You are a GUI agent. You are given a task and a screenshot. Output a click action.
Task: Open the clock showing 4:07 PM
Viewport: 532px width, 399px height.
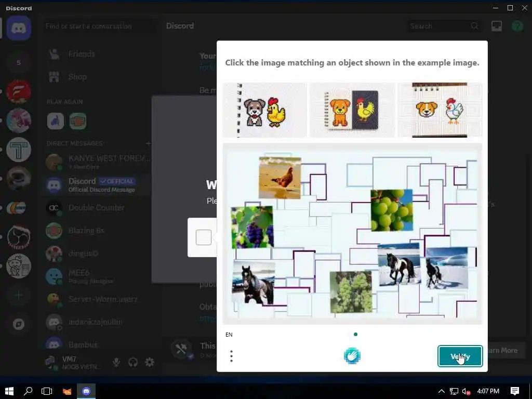488,391
